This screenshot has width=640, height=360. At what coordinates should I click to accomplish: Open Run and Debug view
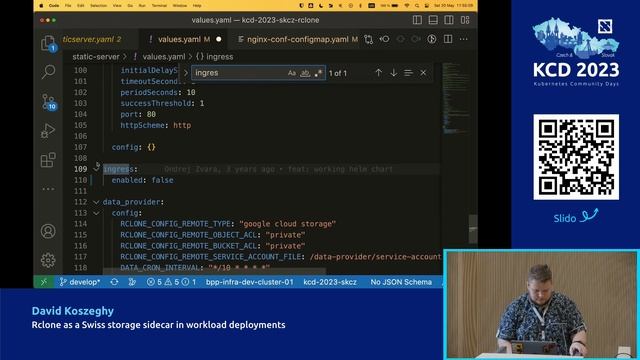48,131
